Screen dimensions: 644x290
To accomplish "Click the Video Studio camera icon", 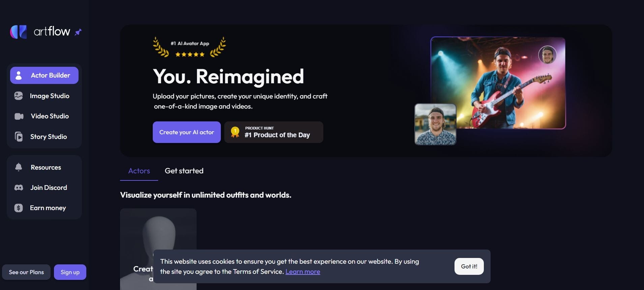I will [x=19, y=116].
